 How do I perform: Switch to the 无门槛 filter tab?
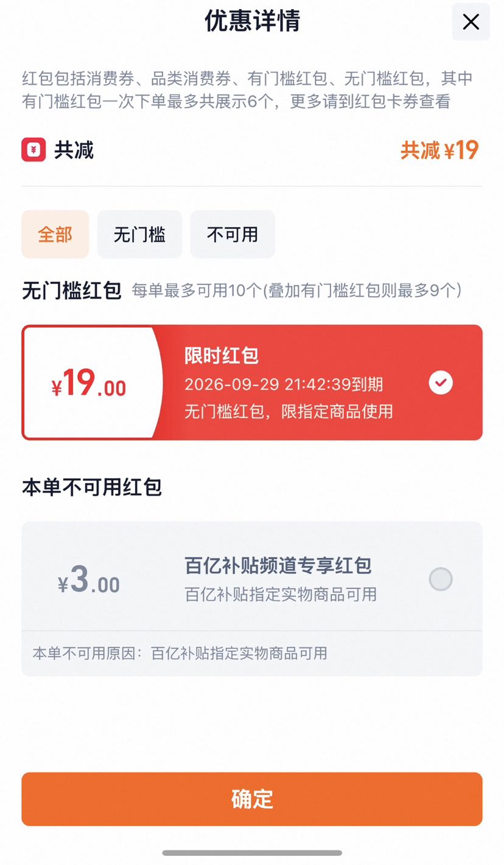click(139, 235)
